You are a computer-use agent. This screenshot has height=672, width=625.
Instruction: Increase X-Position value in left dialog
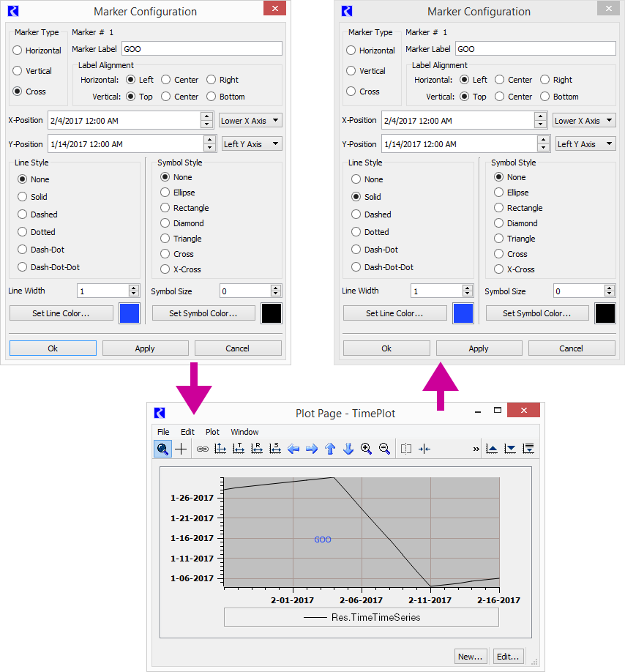click(x=207, y=116)
